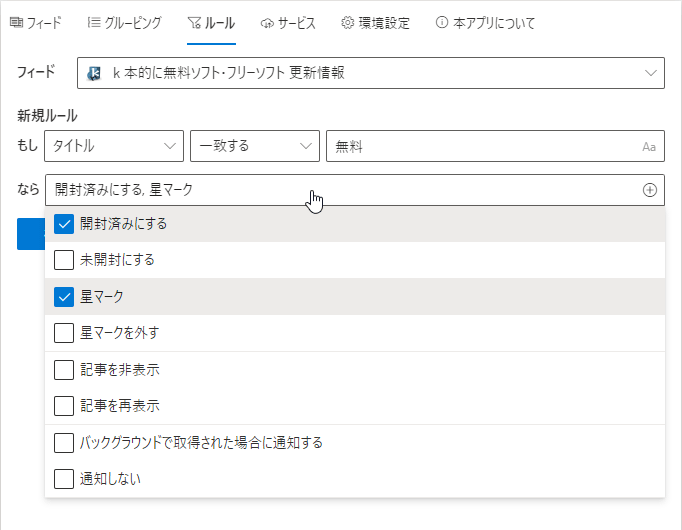Uncheck the 開封済みにする checkbox
The image size is (682, 530).
coord(64,224)
